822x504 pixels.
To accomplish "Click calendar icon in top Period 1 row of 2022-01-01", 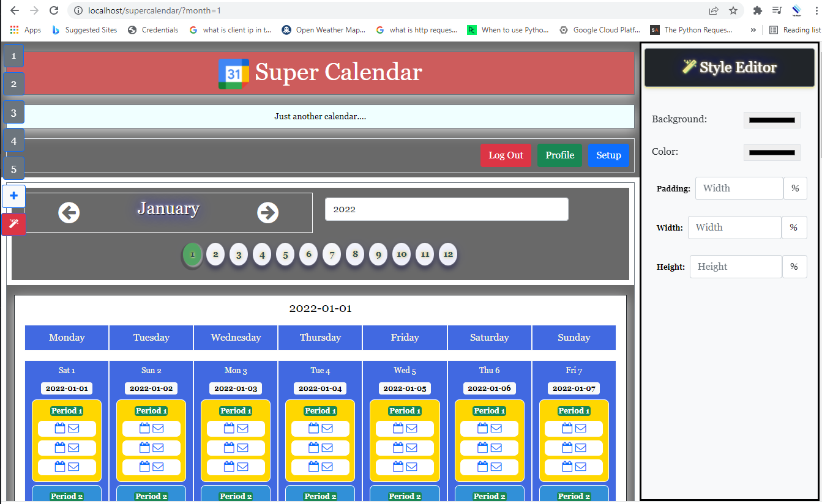I will (x=60, y=428).
